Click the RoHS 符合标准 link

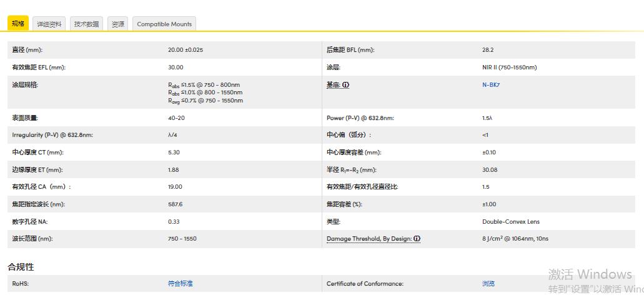tap(181, 284)
